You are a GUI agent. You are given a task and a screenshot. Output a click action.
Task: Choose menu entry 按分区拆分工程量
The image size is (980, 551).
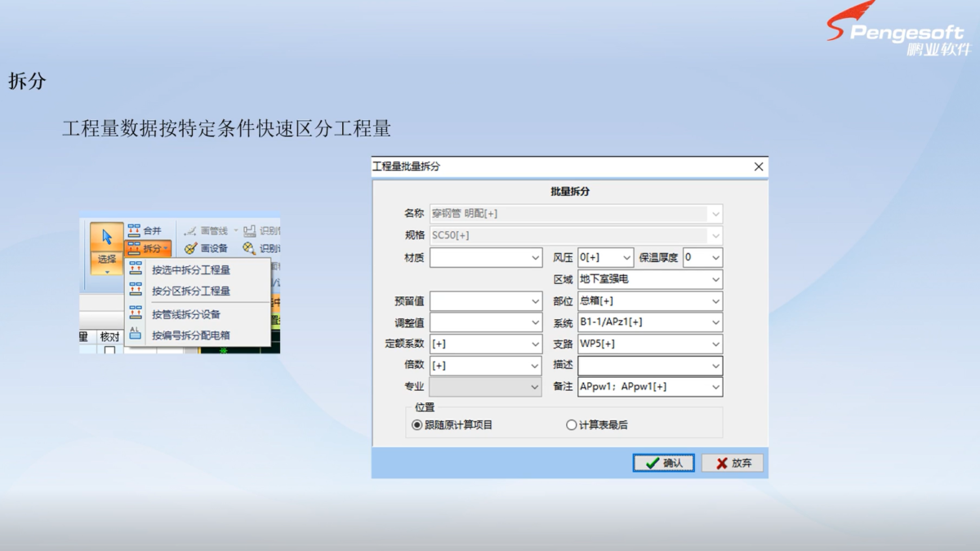[190, 291]
